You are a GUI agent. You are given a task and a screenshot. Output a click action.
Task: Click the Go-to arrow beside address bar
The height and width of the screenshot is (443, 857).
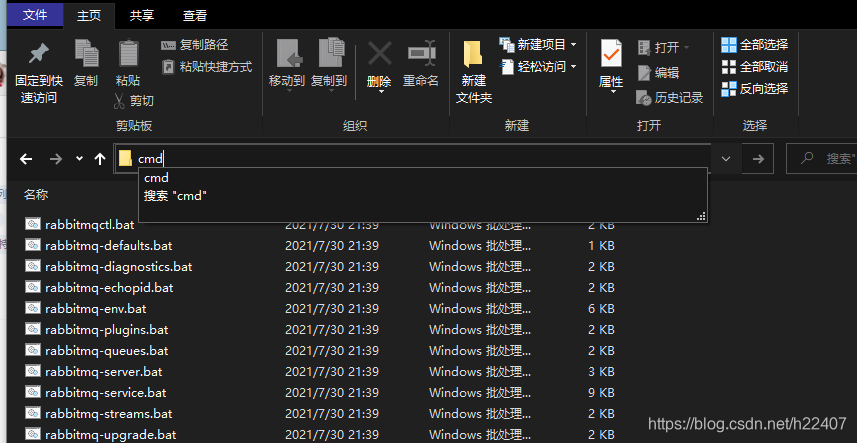pos(758,159)
